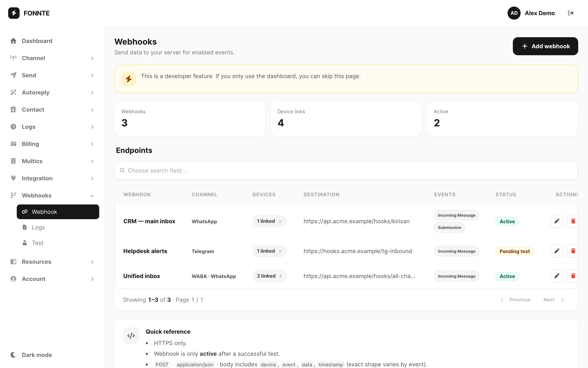588x368 pixels.
Task: Click the Account user circle icon
Action: (13, 279)
